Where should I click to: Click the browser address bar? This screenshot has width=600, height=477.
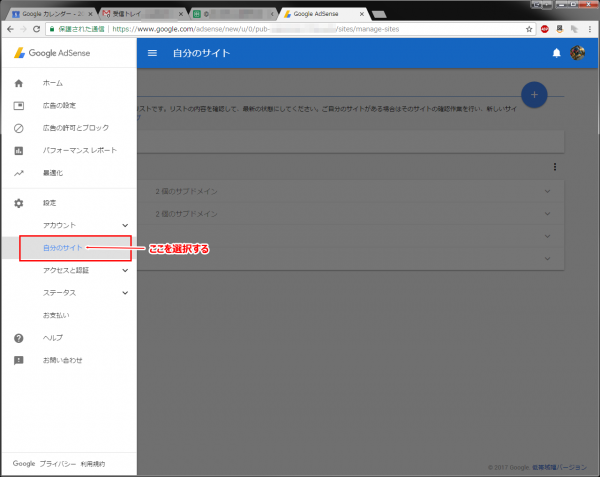300,30
